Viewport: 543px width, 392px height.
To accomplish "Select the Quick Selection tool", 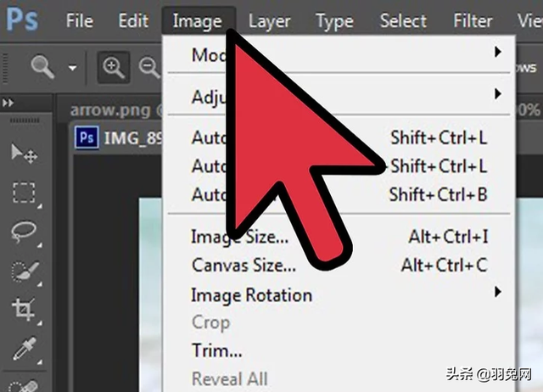I will (23, 271).
